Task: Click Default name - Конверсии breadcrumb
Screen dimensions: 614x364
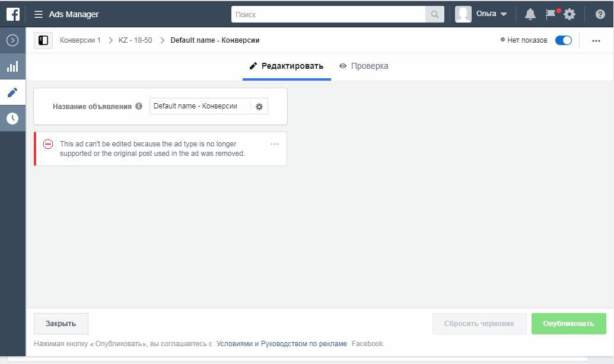Action: 215,40
